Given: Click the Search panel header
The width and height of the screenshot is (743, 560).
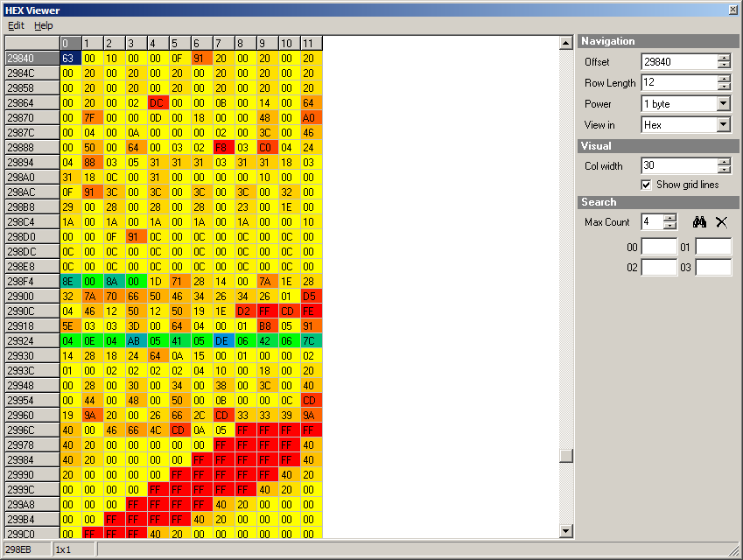Looking at the screenshot, I should click(658, 202).
